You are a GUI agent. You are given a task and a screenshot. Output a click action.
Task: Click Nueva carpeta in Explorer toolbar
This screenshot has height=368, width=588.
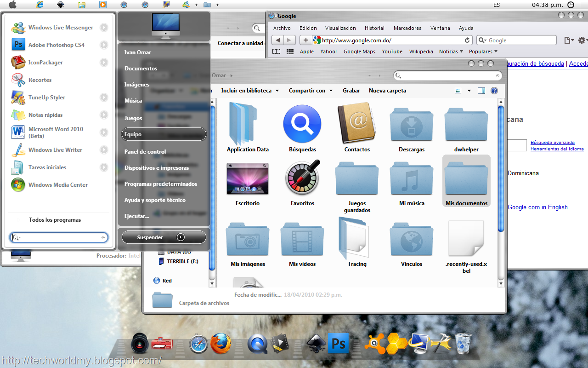tap(387, 91)
